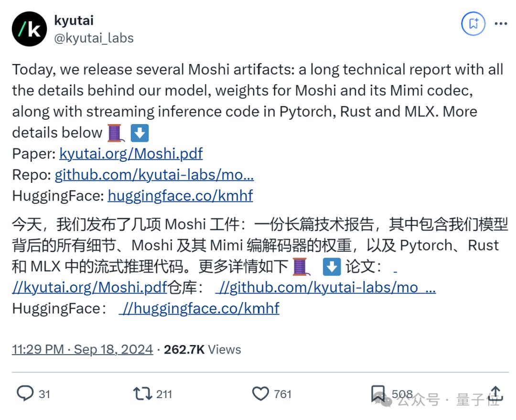
Task: Click the translated //huggingface.co/kmhf link
Action: (x=199, y=309)
